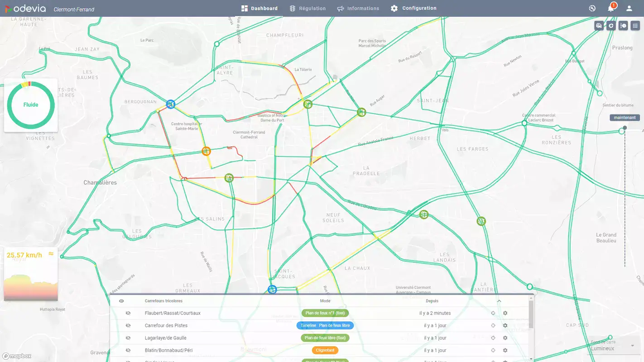644x362 pixels.
Task: Click the circular refresh icon on the map toolbar
Action: pos(611,25)
